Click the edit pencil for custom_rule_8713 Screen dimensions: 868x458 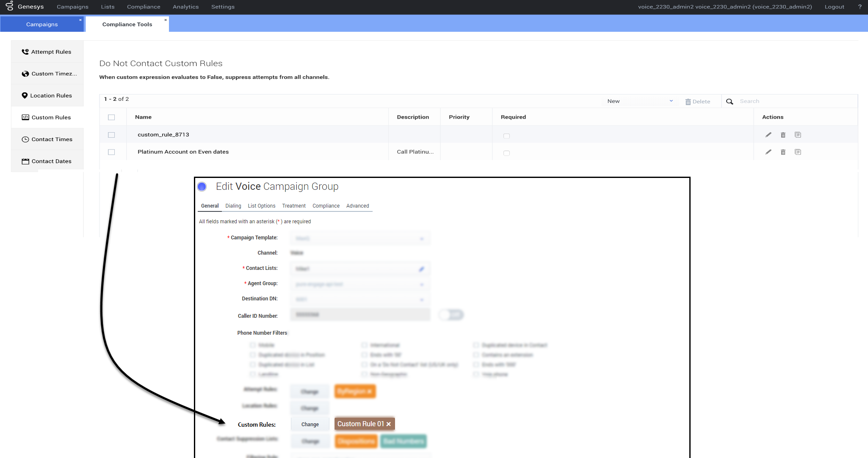pyautogui.click(x=768, y=135)
